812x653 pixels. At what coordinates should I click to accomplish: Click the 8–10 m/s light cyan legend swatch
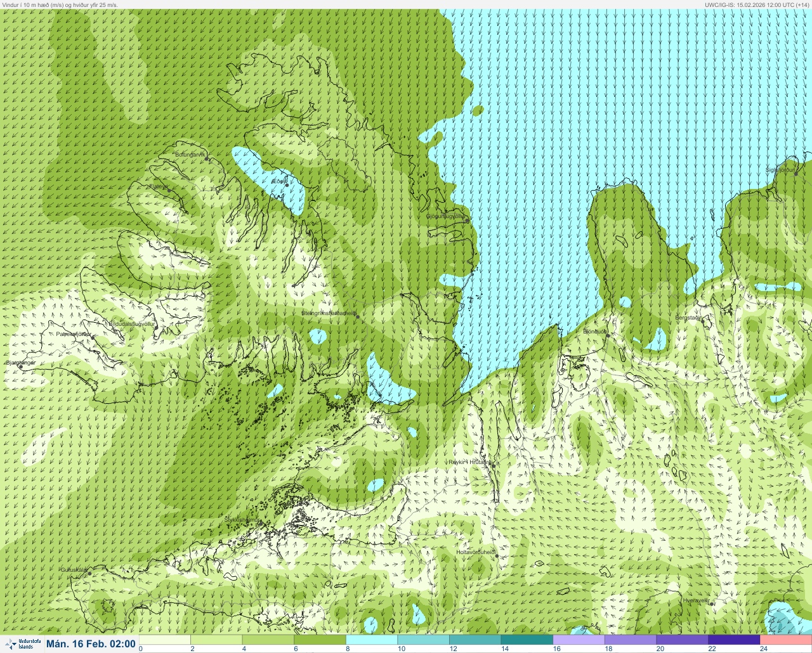click(x=372, y=640)
